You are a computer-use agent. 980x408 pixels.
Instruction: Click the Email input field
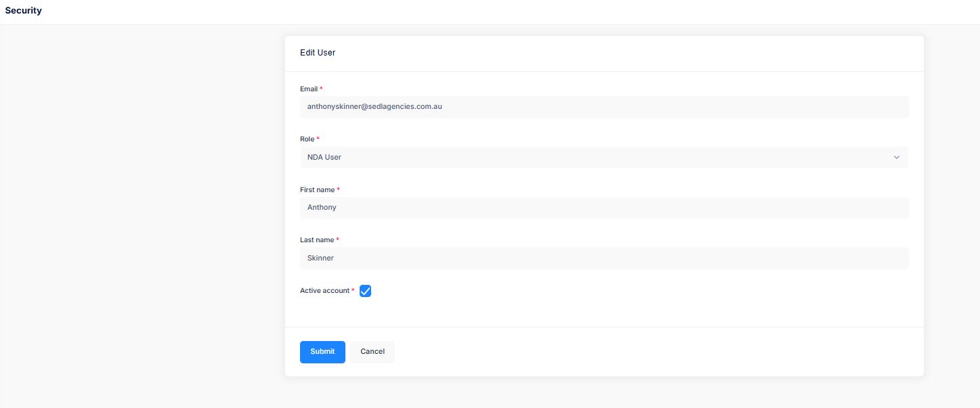click(x=604, y=107)
